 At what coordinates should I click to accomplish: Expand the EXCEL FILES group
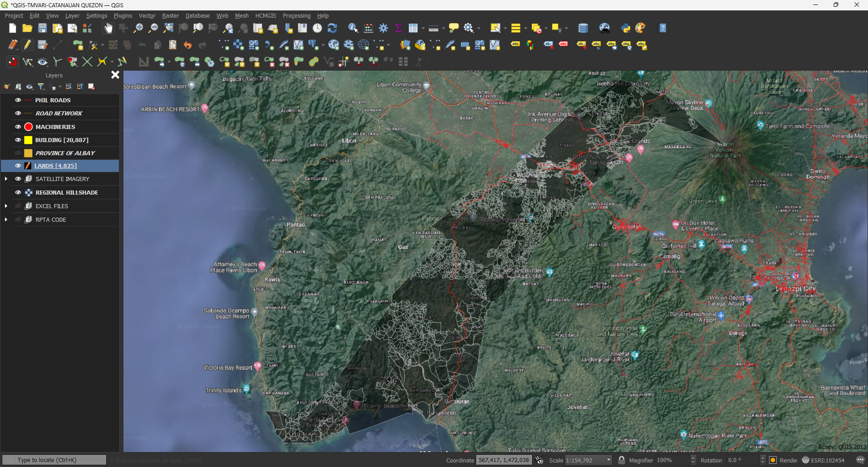click(6, 206)
